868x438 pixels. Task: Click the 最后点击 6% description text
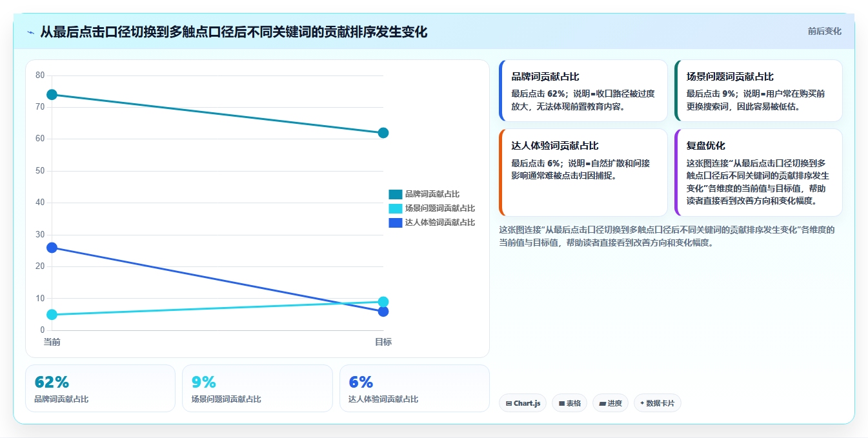(581, 169)
